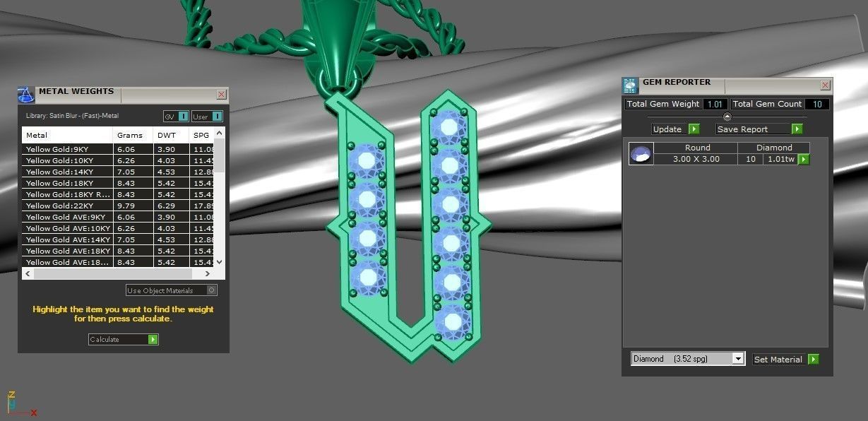Click the gem quantity 10 cell
Viewport: 868px width, 421px height.
[751, 160]
